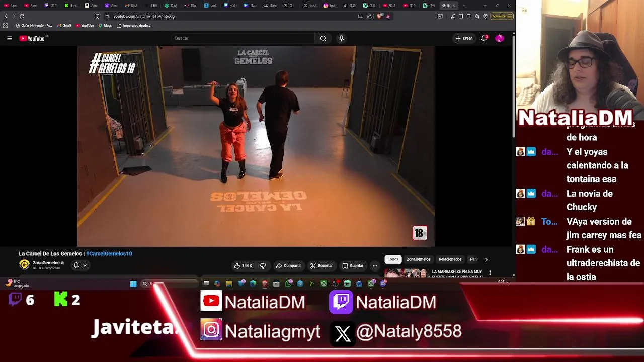Click the Compartir share button
The height and width of the screenshot is (362, 644).
point(288,266)
